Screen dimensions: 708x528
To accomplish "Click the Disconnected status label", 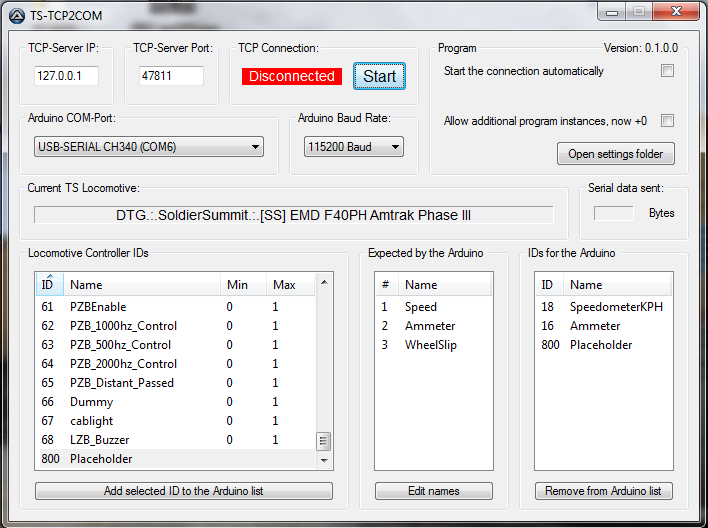I will point(292,76).
